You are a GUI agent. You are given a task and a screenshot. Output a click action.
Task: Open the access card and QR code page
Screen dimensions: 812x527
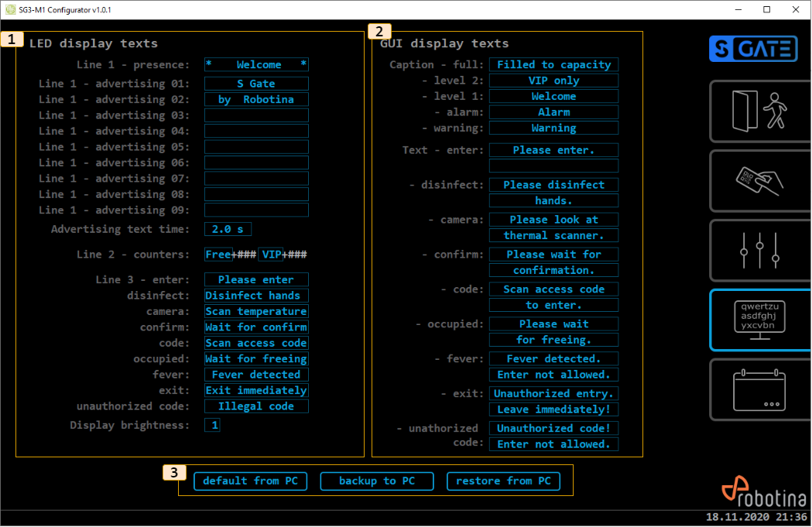click(759, 181)
